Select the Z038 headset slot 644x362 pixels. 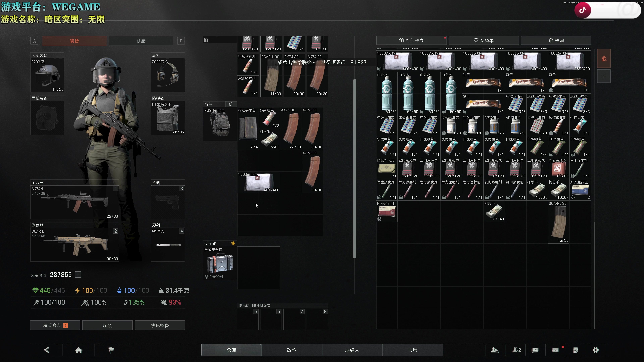point(168,75)
